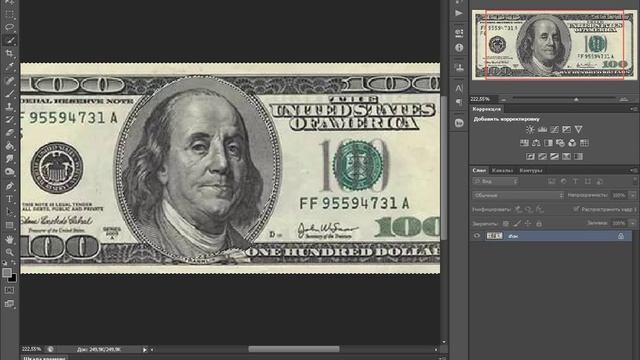The image size is (640, 360).
Task: Add a Color Balance adjustment
Action: [x=536, y=143]
